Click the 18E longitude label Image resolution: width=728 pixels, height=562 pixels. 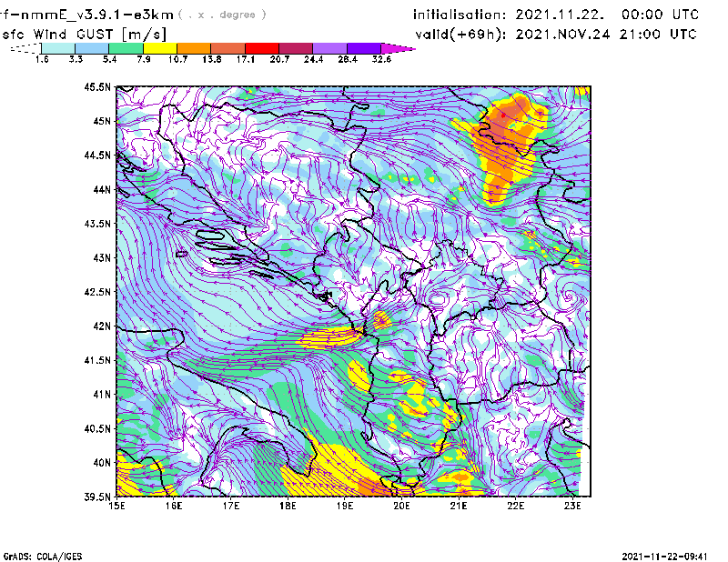coord(288,506)
